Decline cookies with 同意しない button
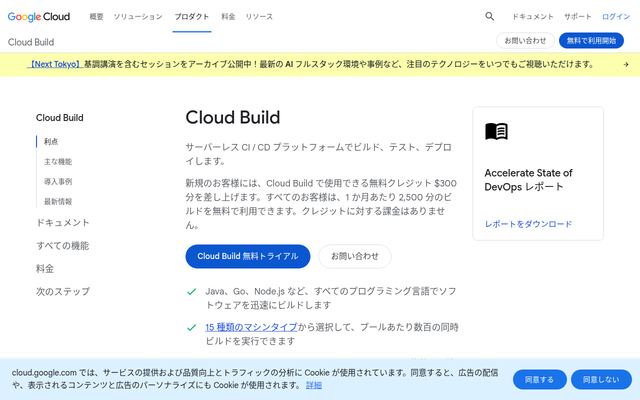Screen dimensions: 640x400 click(601, 380)
